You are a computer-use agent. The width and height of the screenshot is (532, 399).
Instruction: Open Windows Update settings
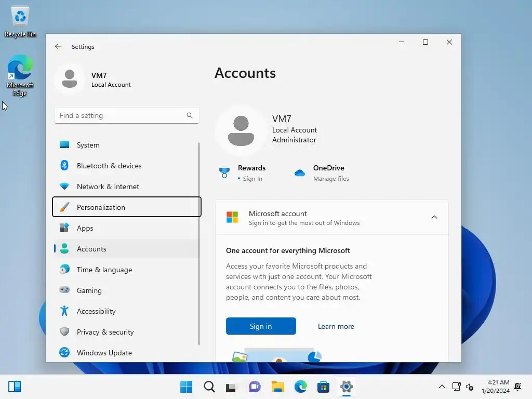click(x=126, y=353)
